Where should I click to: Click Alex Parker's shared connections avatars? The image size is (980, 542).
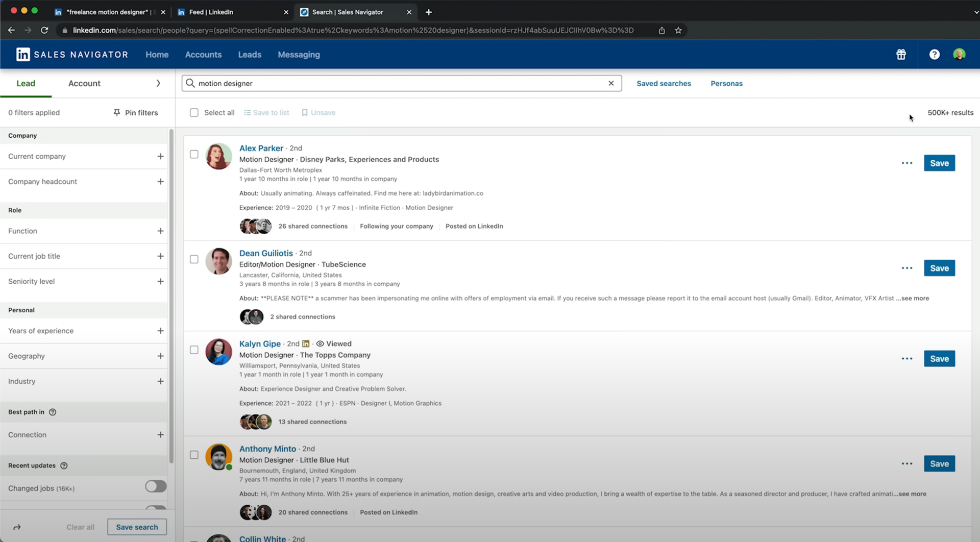point(256,226)
